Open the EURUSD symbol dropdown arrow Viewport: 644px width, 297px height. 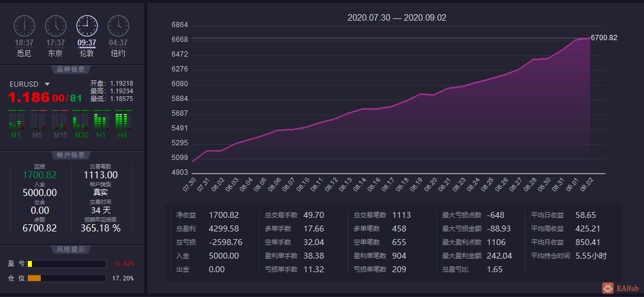(47, 84)
